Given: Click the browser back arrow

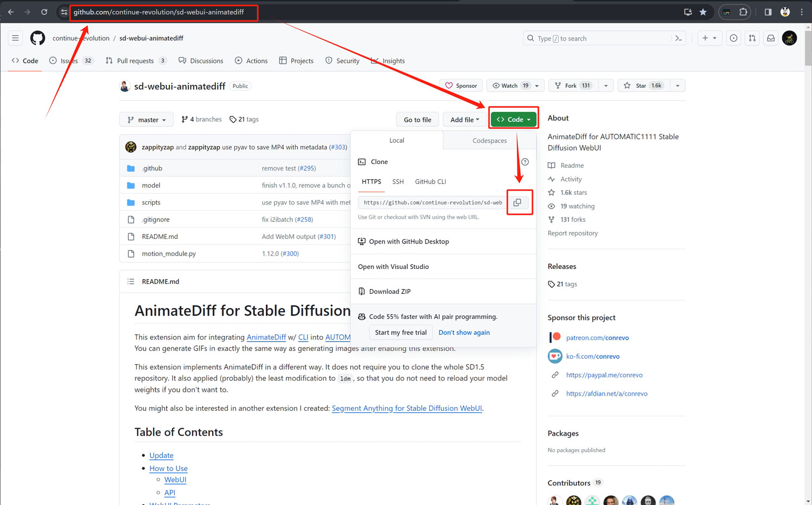Looking at the screenshot, I should 11,12.
